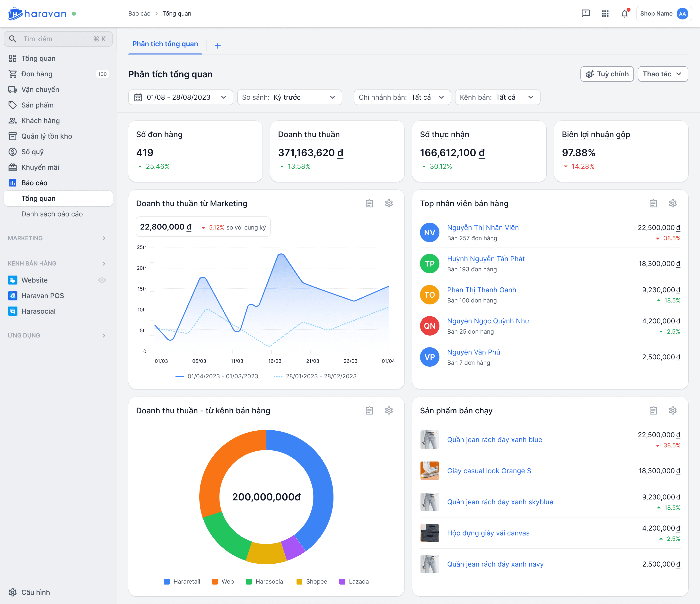Image resolution: width=700 pixels, height=604 pixels.
Task: Open the apps grid menu
Action: [x=605, y=14]
